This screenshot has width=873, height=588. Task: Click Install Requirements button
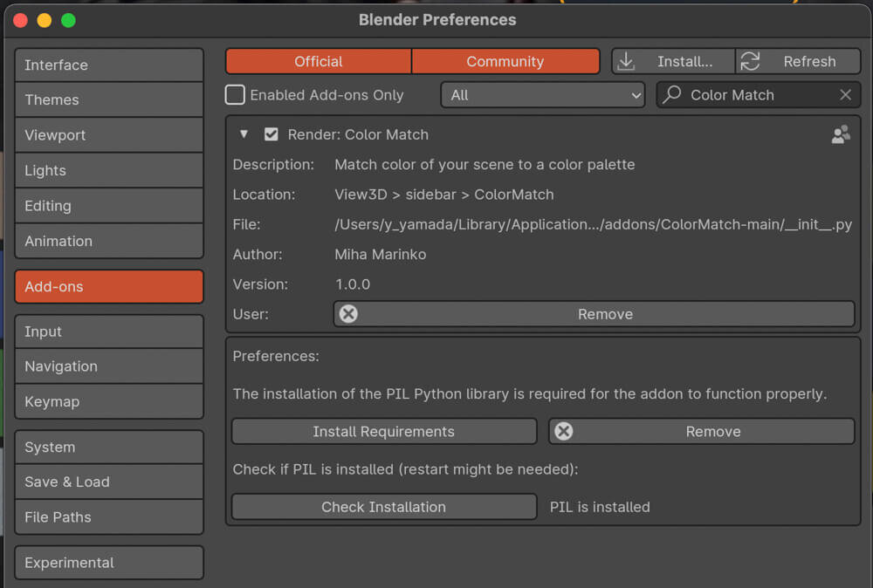click(x=384, y=432)
